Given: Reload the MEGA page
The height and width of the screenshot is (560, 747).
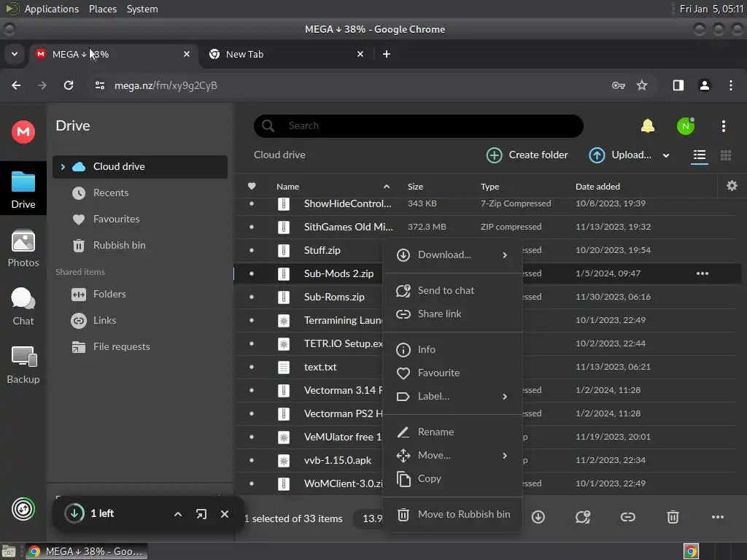Looking at the screenshot, I should coord(69,85).
